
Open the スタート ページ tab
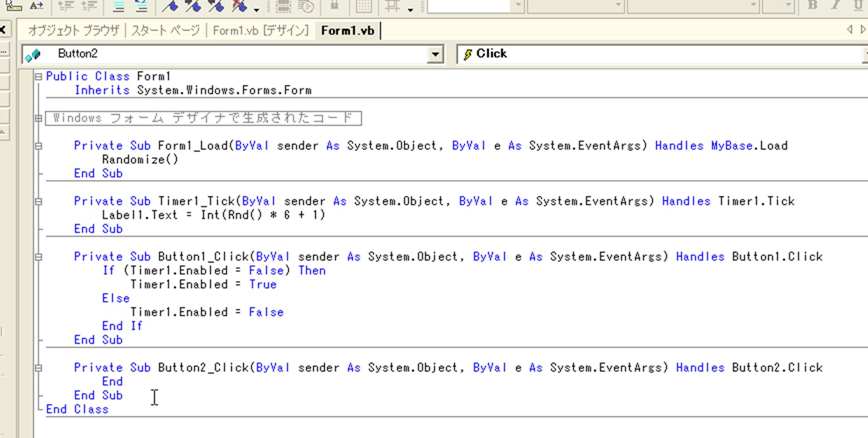pyautogui.click(x=165, y=31)
